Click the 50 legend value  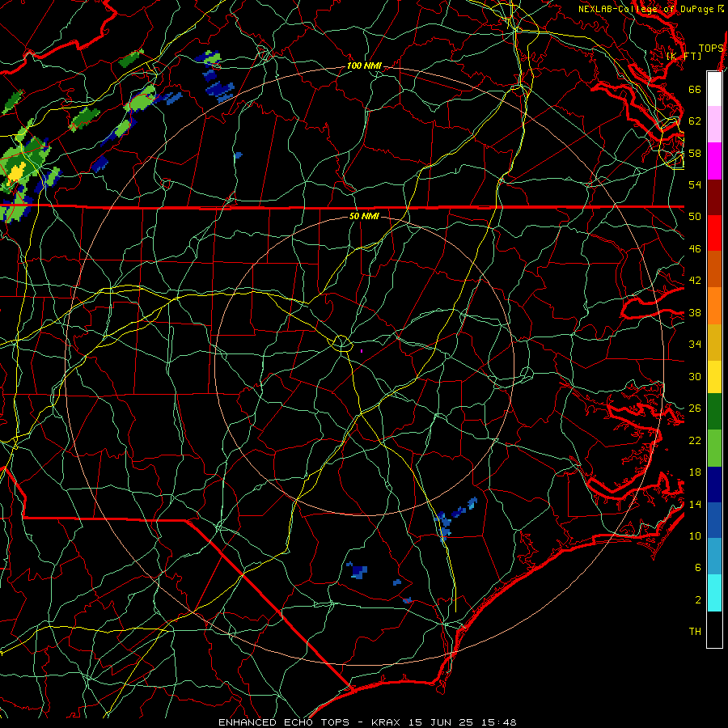(x=695, y=217)
